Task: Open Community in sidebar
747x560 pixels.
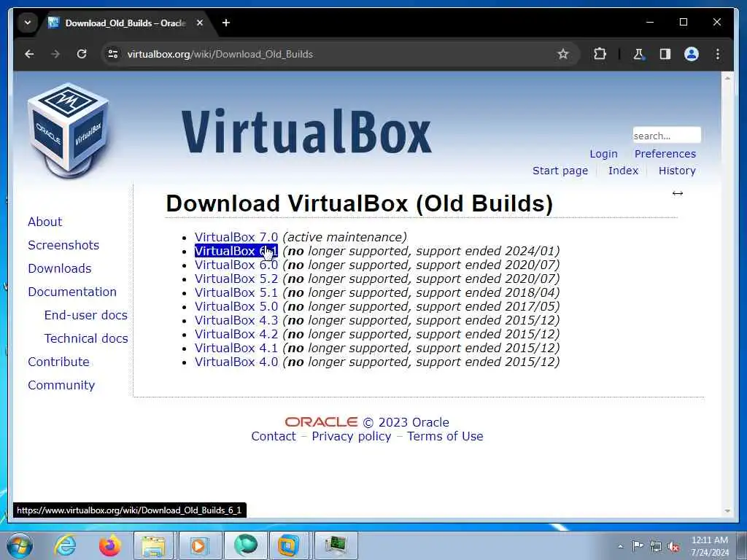Action: point(61,385)
